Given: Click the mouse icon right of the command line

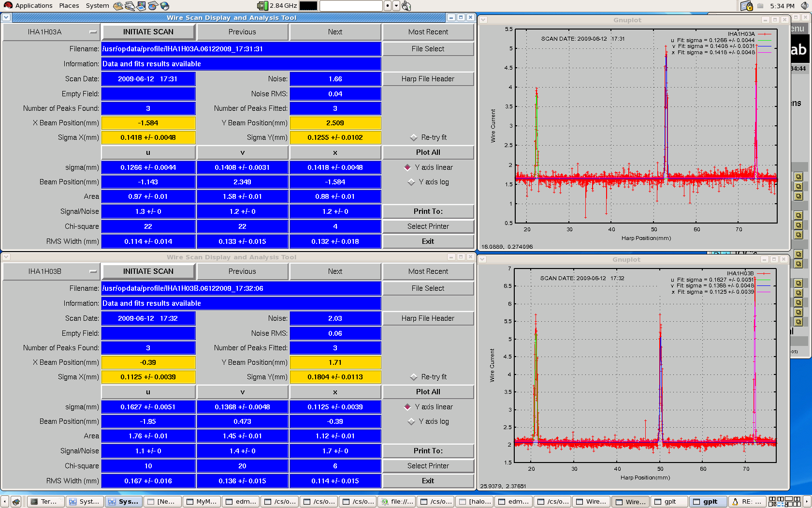Looking at the screenshot, I should click(x=406, y=6).
